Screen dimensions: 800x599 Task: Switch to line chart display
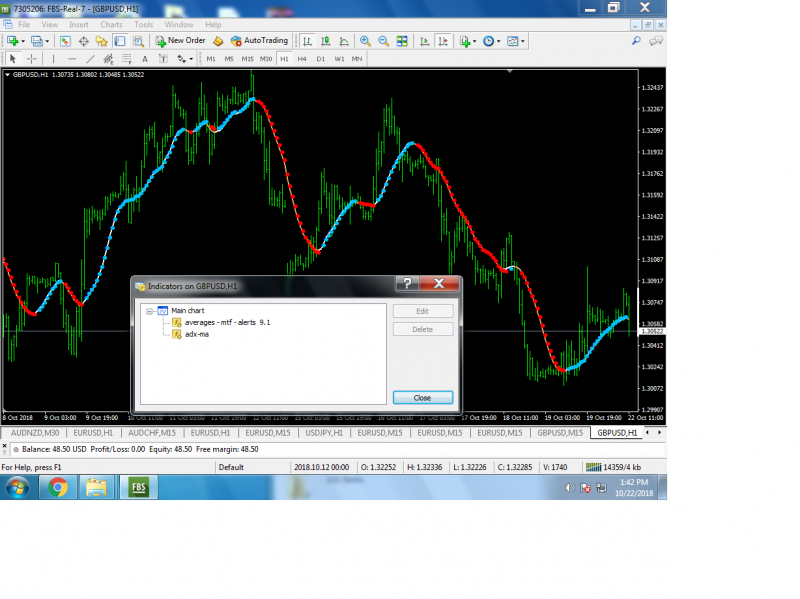tap(344, 41)
